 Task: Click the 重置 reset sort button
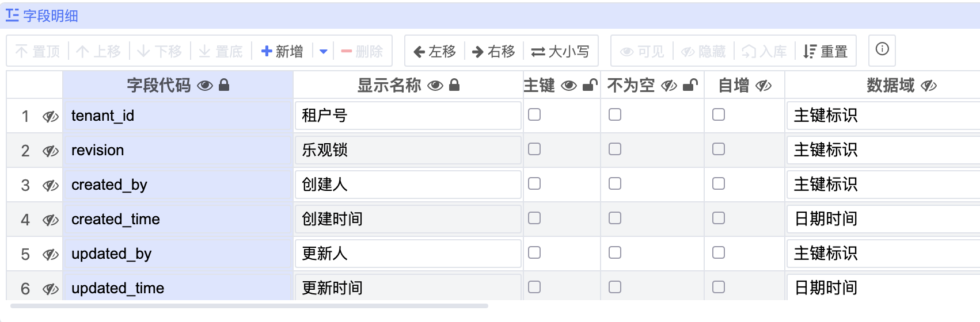(x=826, y=52)
